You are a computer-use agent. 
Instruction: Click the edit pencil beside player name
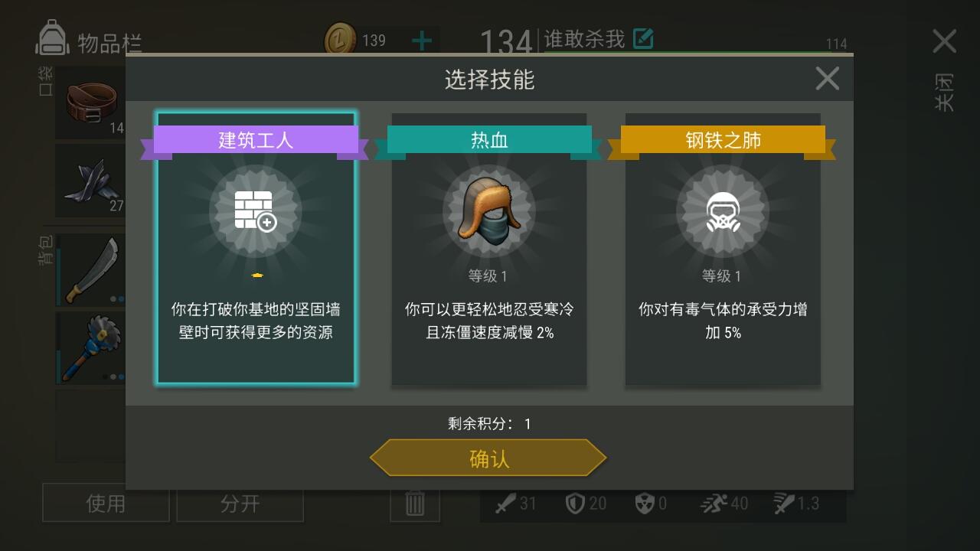[x=643, y=38]
